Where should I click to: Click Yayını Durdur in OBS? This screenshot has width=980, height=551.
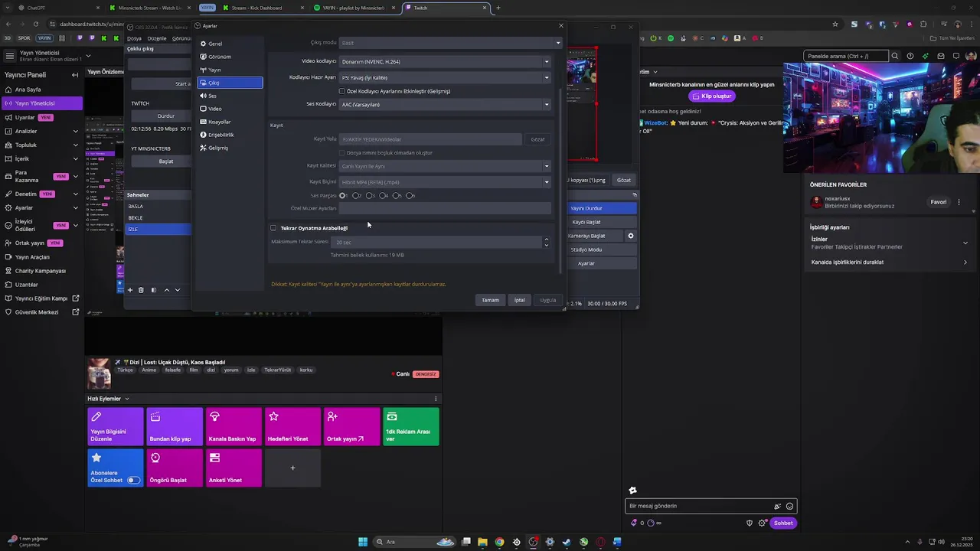[x=603, y=208]
